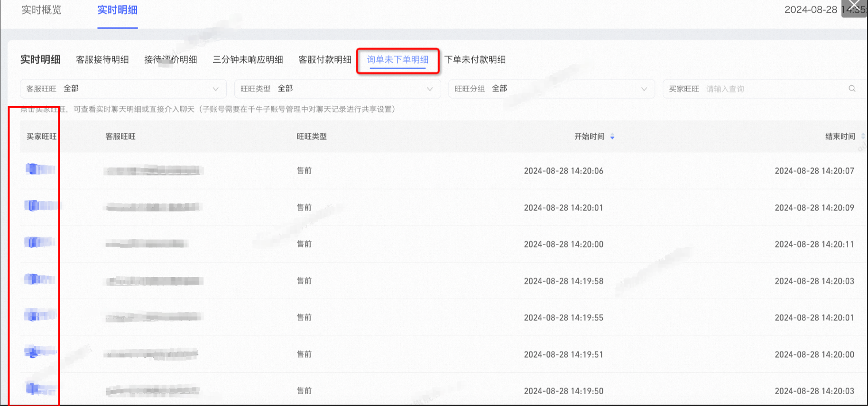The width and height of the screenshot is (868, 406).
Task: Open buyer link in 14:19:55 row
Action: pos(40,314)
